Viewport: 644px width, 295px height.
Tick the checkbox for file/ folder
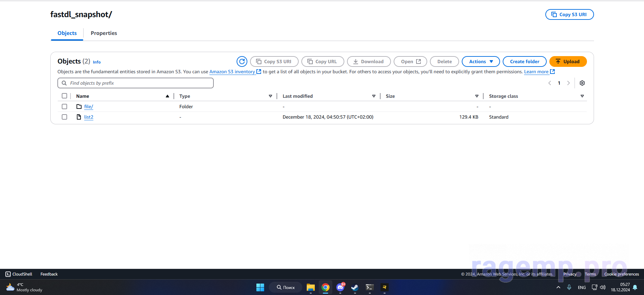(64, 107)
